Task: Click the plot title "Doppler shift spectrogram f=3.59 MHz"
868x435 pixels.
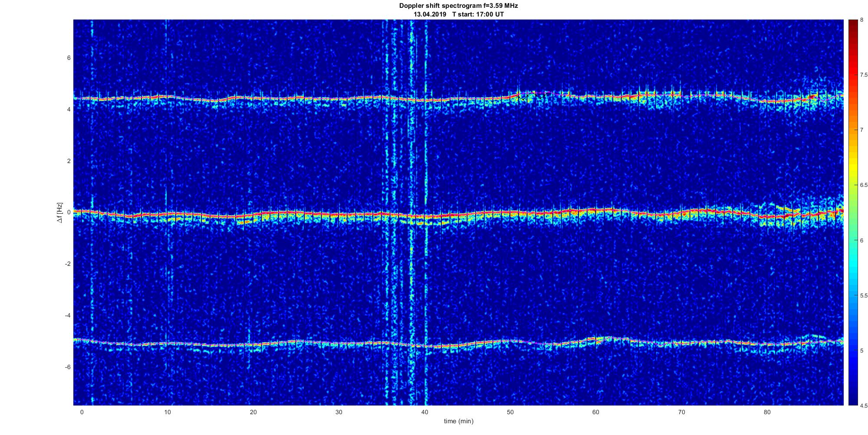Action: 458,6
